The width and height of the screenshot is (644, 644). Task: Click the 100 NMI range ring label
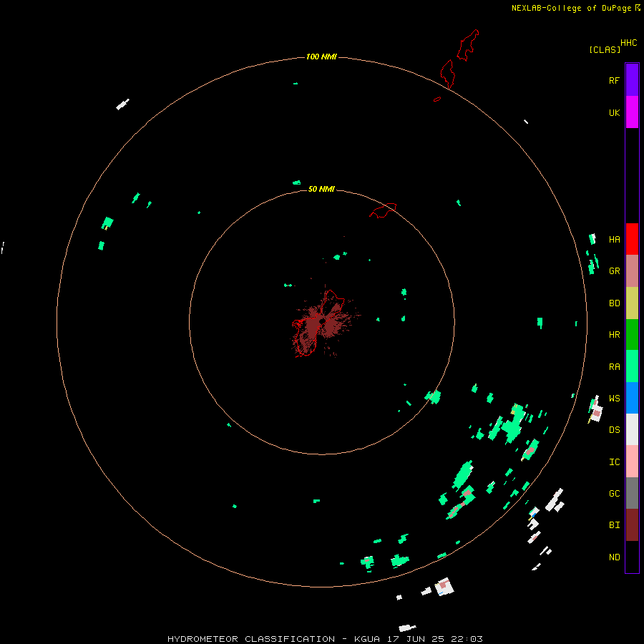[x=321, y=57]
